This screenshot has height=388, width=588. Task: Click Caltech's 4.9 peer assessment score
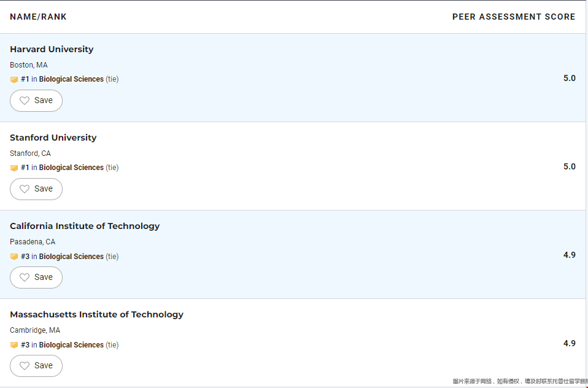(569, 255)
